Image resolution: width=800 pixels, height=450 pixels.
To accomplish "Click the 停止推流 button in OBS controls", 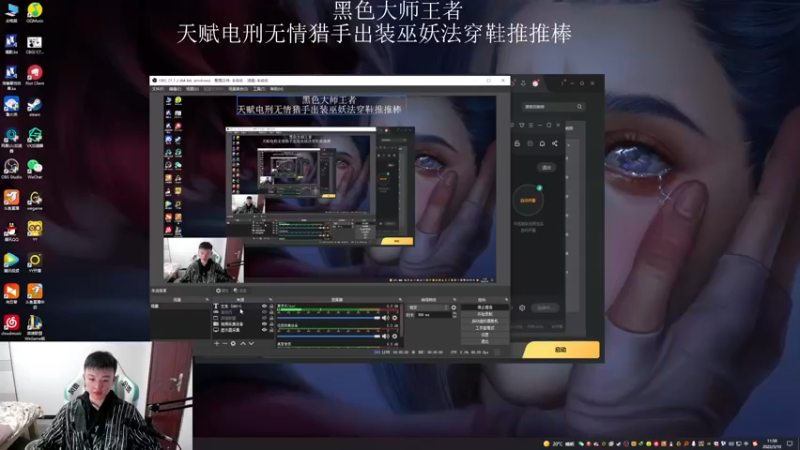I will [x=485, y=308].
